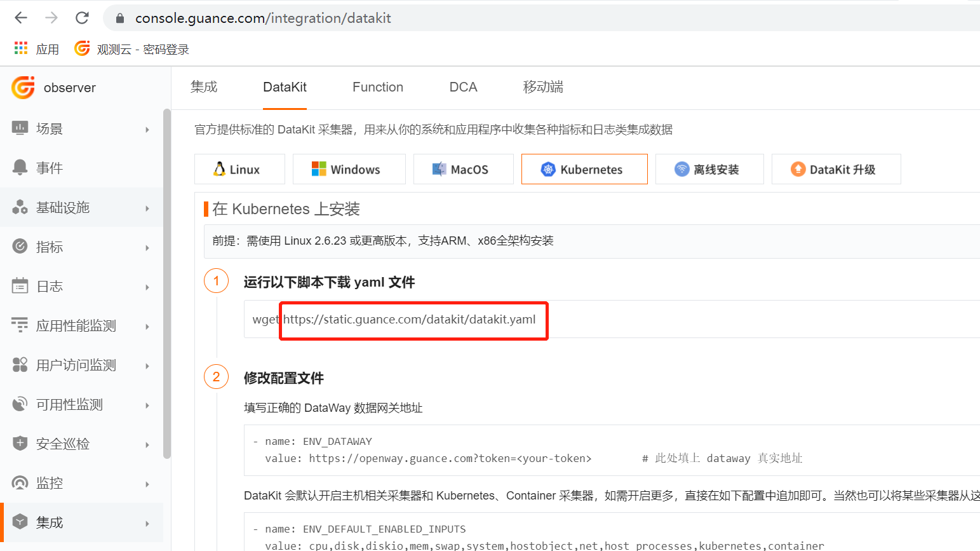Click the Kubernetes wheel icon
Image resolution: width=980 pixels, height=551 pixels.
[x=548, y=169]
